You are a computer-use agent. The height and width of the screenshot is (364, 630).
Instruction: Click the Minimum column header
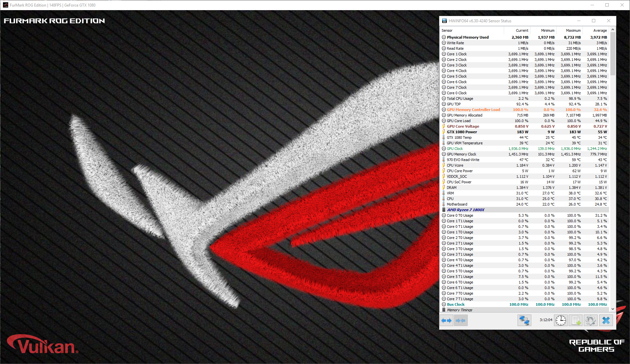click(543, 30)
